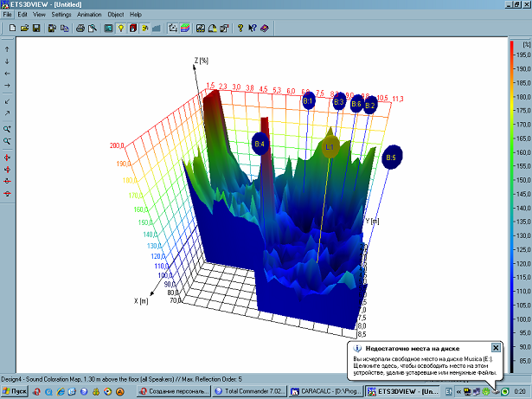Click the left arrow in left toolbar
The width and height of the screenshot is (532, 399).
tap(7, 74)
